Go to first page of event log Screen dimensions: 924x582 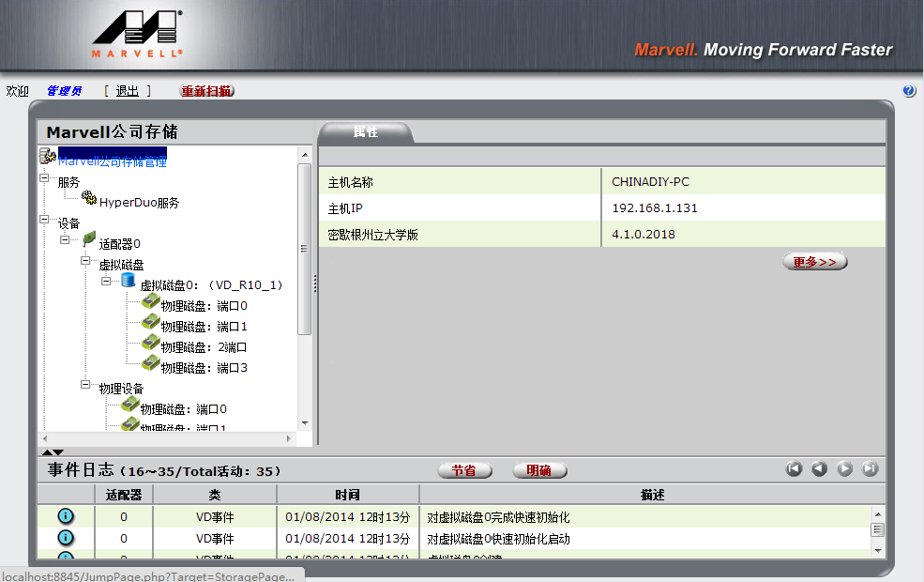(x=794, y=468)
